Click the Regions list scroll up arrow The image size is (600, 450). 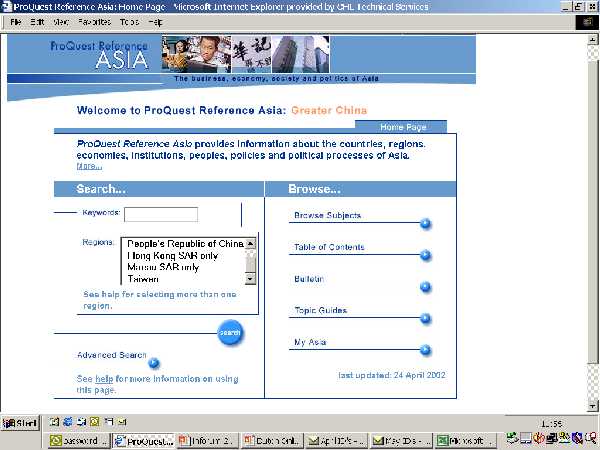pyautogui.click(x=250, y=243)
